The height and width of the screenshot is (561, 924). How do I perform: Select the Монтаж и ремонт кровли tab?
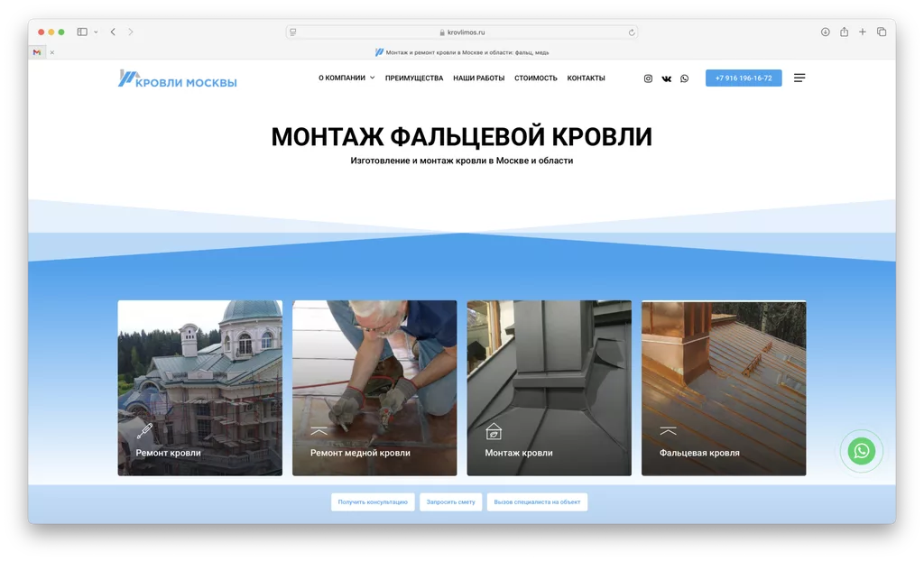pos(461,52)
